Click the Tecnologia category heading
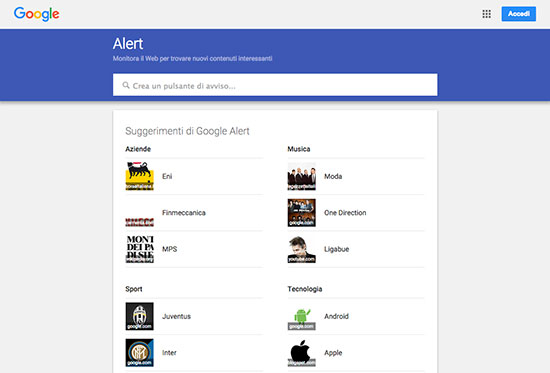Image resolution: width=550 pixels, height=373 pixels. [305, 289]
